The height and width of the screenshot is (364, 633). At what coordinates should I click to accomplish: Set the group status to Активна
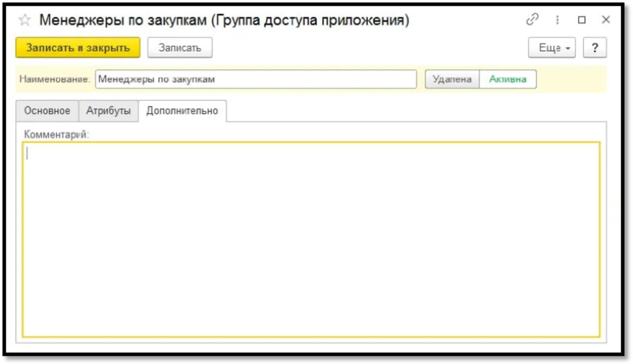tap(508, 79)
